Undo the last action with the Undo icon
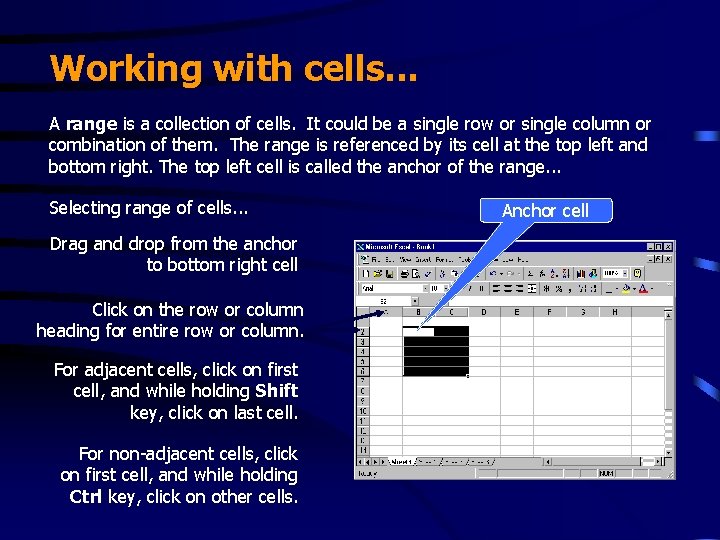This screenshot has height=540, width=720. [493, 274]
